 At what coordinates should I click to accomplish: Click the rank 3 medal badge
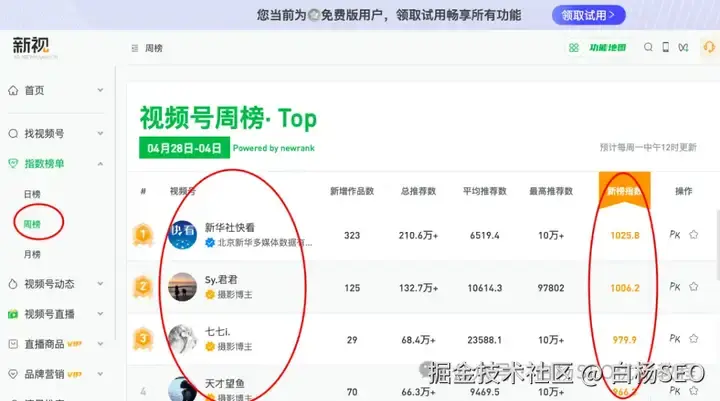click(143, 339)
